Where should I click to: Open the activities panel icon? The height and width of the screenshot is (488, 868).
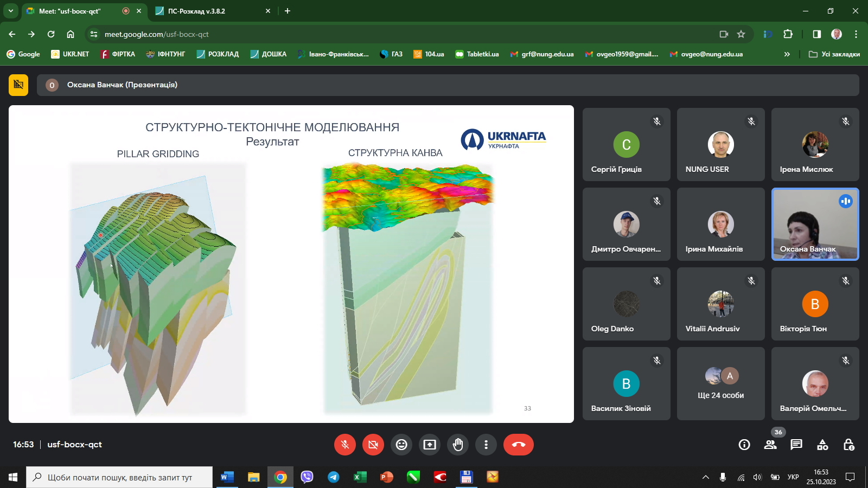[x=822, y=445]
